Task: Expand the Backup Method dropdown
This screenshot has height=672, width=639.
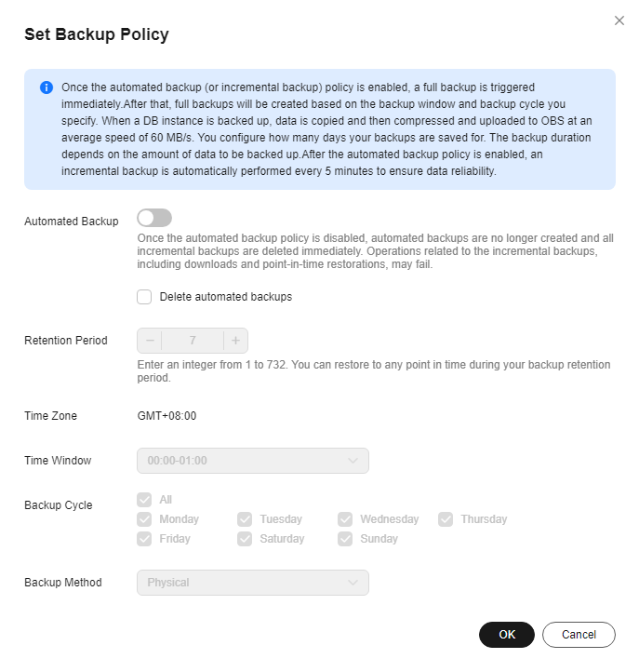Action: pyautogui.click(x=253, y=583)
